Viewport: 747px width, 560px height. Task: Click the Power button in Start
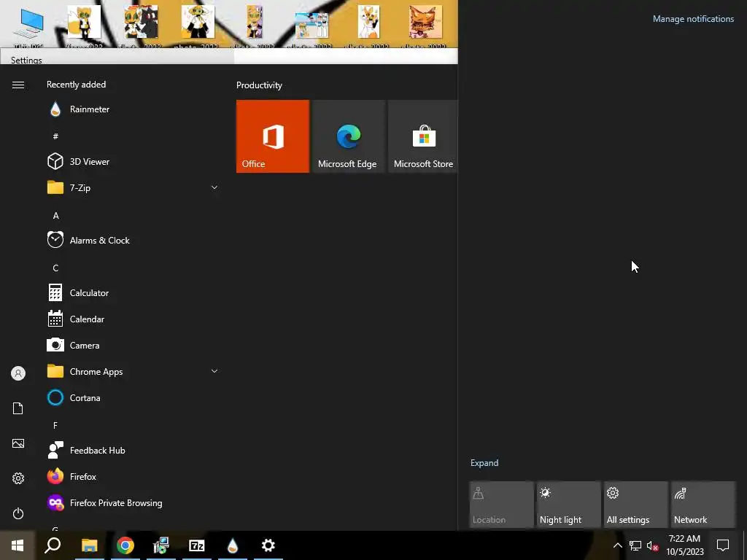[18, 513]
